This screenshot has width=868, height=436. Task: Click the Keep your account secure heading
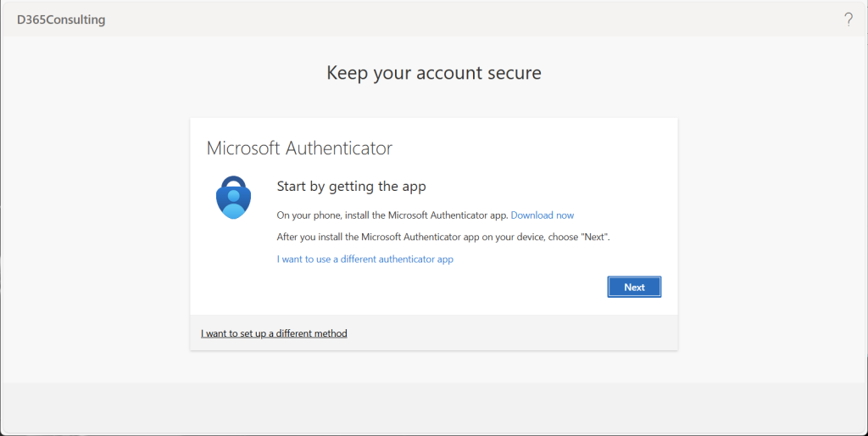click(x=433, y=73)
